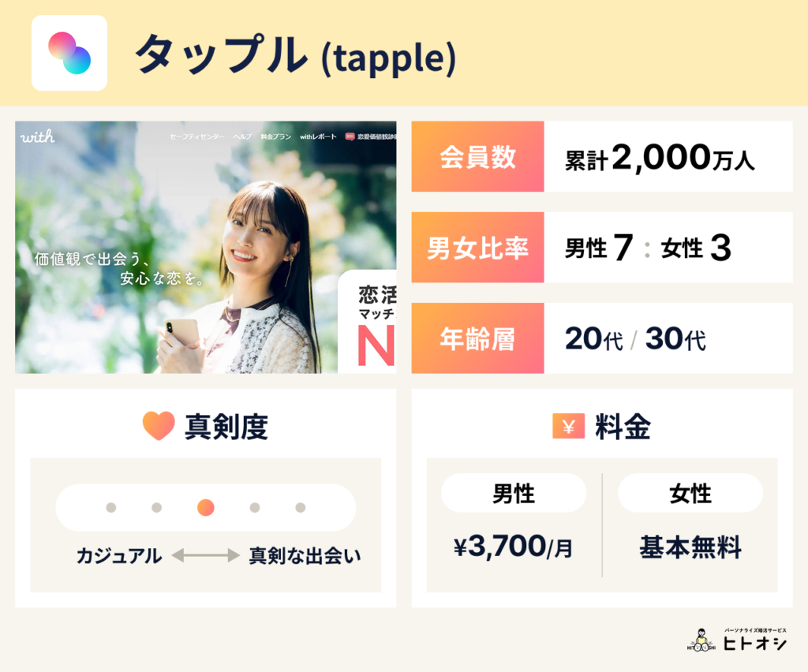This screenshot has width=808, height=672.
Task: Open the セーフティセンター menu item
Action: point(196,137)
